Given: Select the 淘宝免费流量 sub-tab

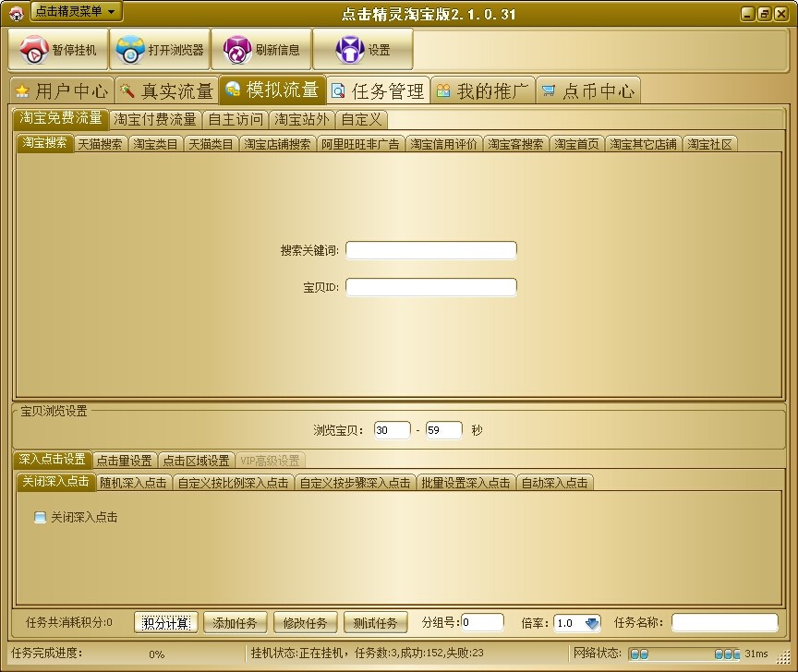Looking at the screenshot, I should click(61, 118).
